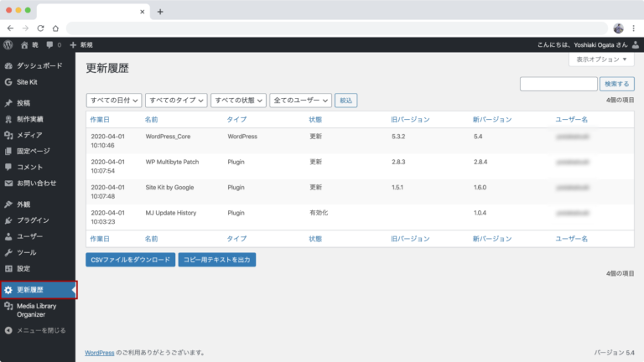Open Plugins (プラグイン) in the sidebar
Image resolution: width=644 pixels, height=362 pixels.
(33, 220)
